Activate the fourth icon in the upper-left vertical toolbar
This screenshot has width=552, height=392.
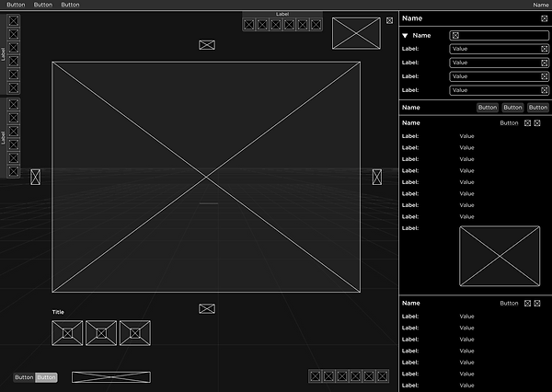(x=14, y=61)
